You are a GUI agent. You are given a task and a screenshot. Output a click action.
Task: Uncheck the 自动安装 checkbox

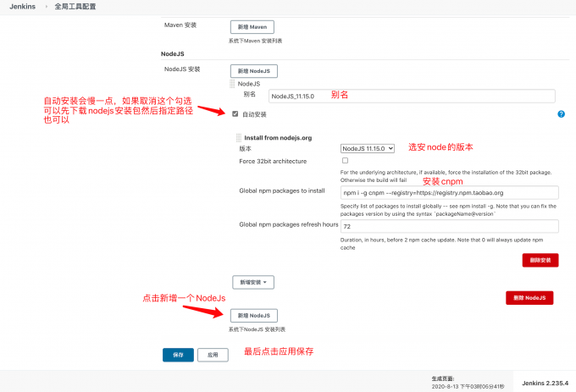pyautogui.click(x=235, y=113)
